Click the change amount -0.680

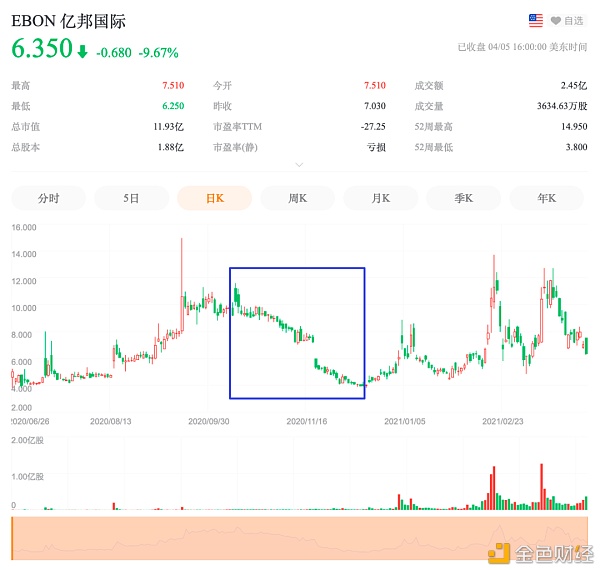point(114,52)
